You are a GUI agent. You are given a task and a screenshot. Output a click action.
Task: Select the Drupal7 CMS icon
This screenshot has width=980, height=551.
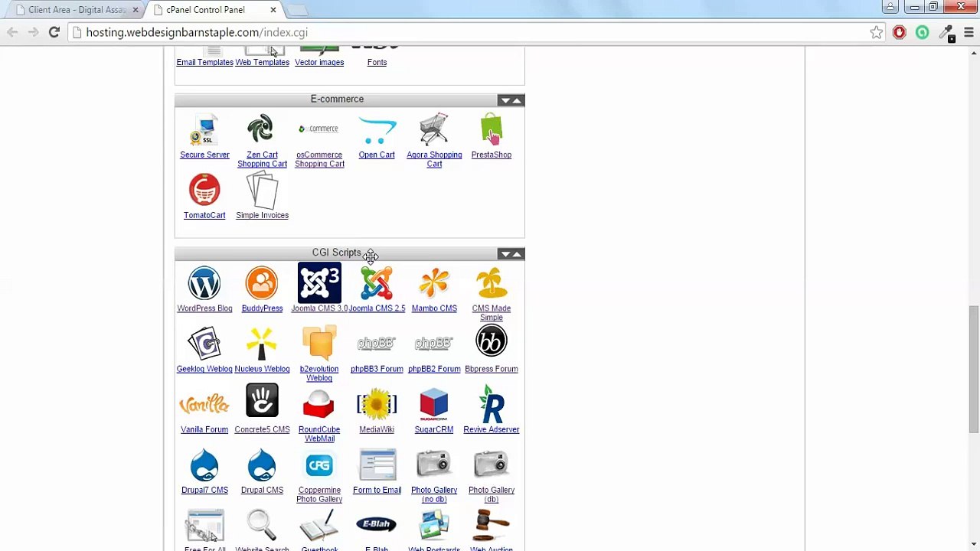click(x=204, y=465)
